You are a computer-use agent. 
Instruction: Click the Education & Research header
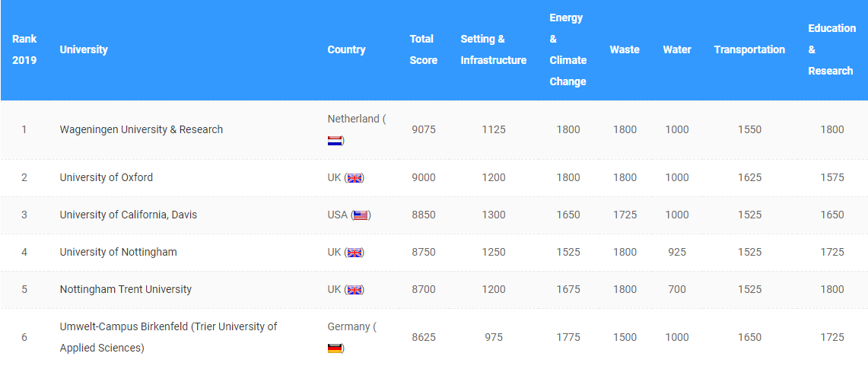831,49
